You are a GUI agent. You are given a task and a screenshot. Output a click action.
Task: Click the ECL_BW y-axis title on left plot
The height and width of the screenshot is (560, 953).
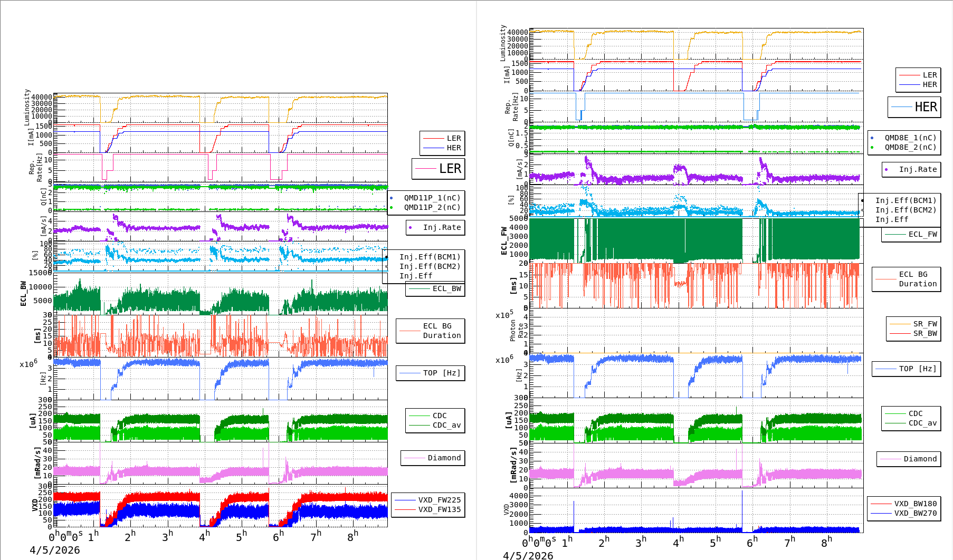point(23,293)
